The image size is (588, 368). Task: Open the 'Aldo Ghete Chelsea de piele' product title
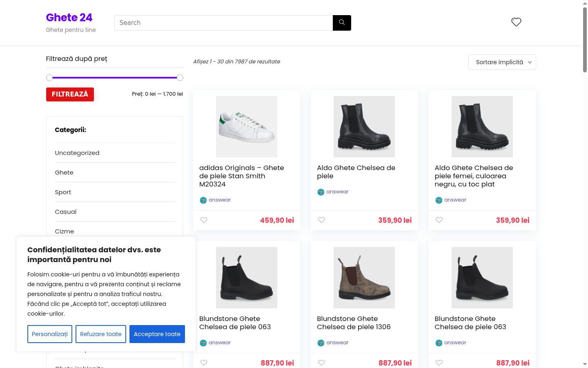point(356,172)
